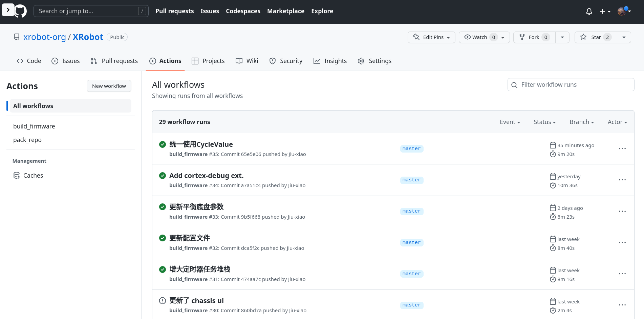The height and width of the screenshot is (319, 644).
Task: Switch to the Code tab
Action: [29, 61]
